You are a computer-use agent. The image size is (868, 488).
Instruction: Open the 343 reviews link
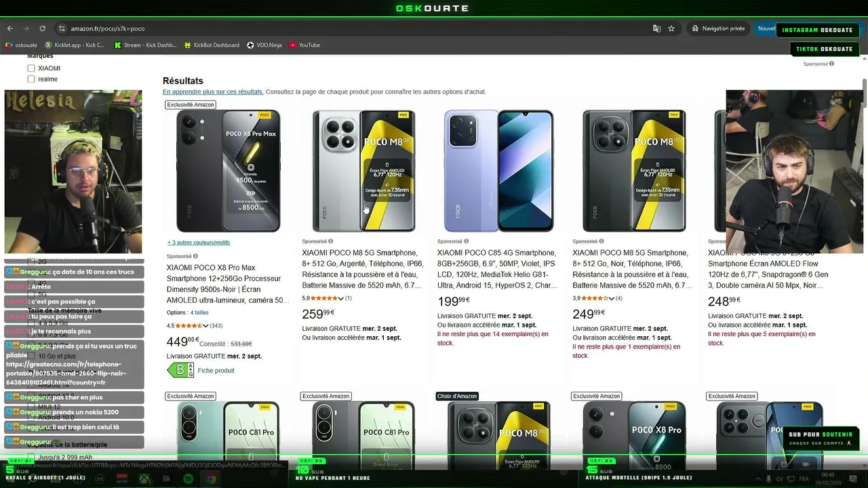pyautogui.click(x=216, y=326)
